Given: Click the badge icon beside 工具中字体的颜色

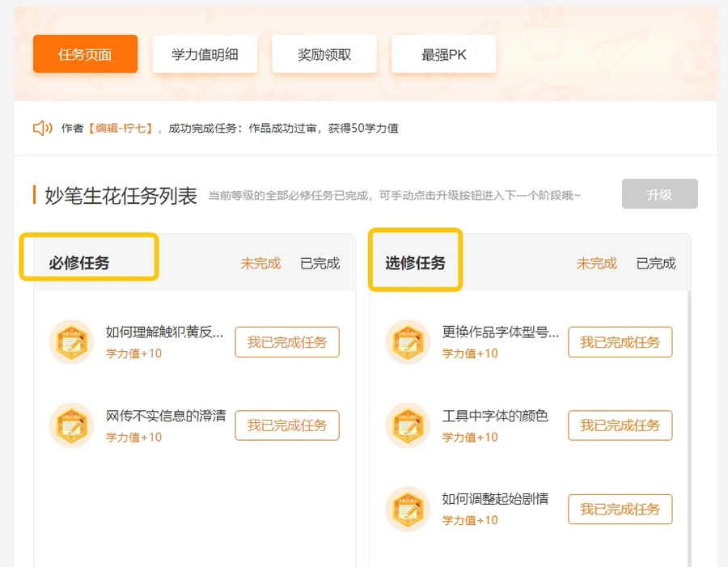Looking at the screenshot, I should [x=408, y=425].
